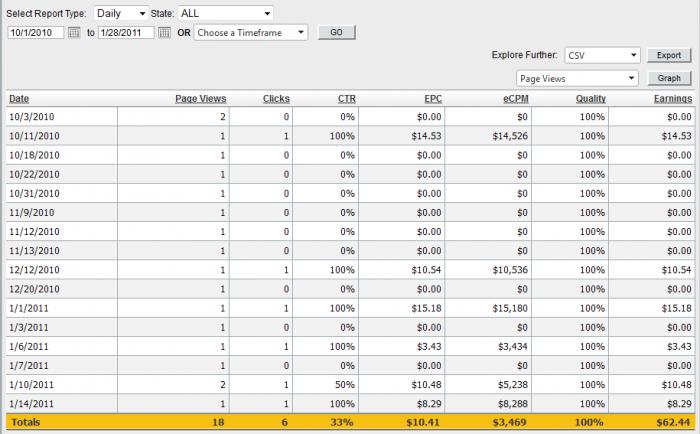
Task: Open the Page Views graph metric dropdown
Action: point(577,78)
